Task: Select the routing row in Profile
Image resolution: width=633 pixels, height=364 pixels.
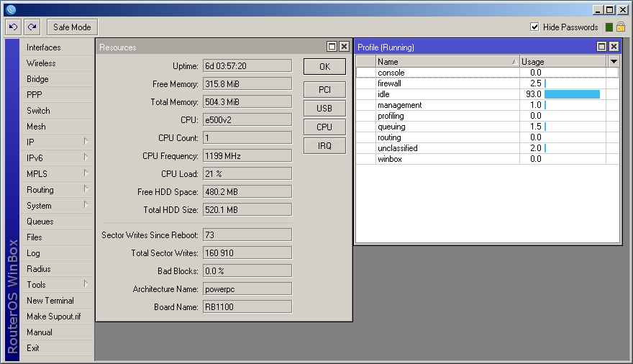Action: pyautogui.click(x=488, y=137)
